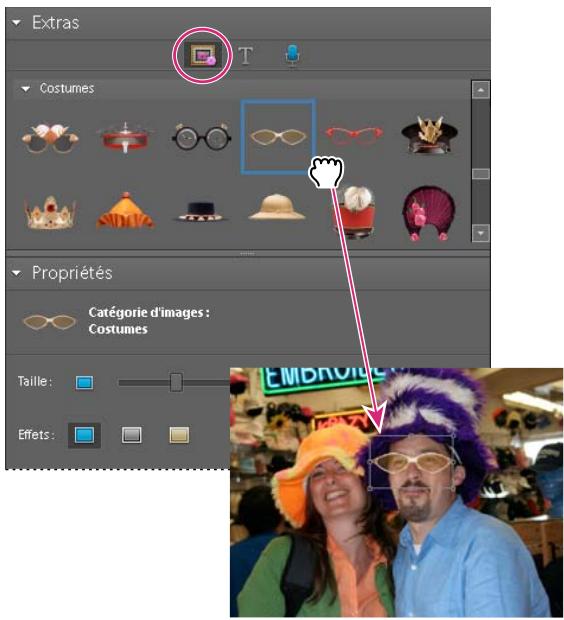
Task: Collapse the Propriétés panel
Action: coord(17,273)
